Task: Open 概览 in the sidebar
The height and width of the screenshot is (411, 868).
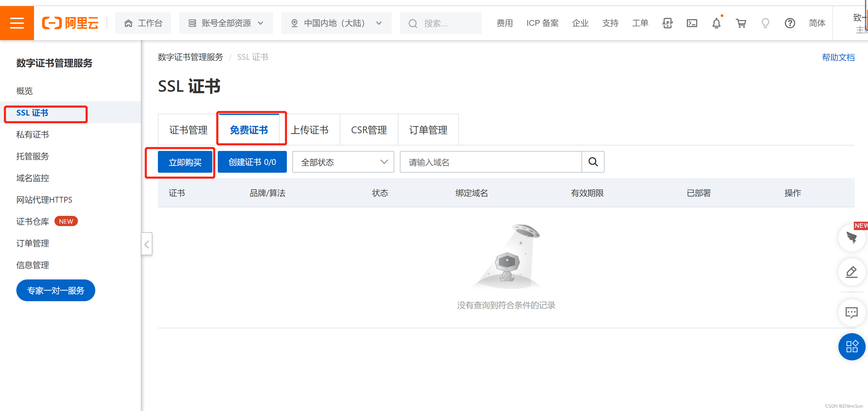Action: (x=24, y=91)
